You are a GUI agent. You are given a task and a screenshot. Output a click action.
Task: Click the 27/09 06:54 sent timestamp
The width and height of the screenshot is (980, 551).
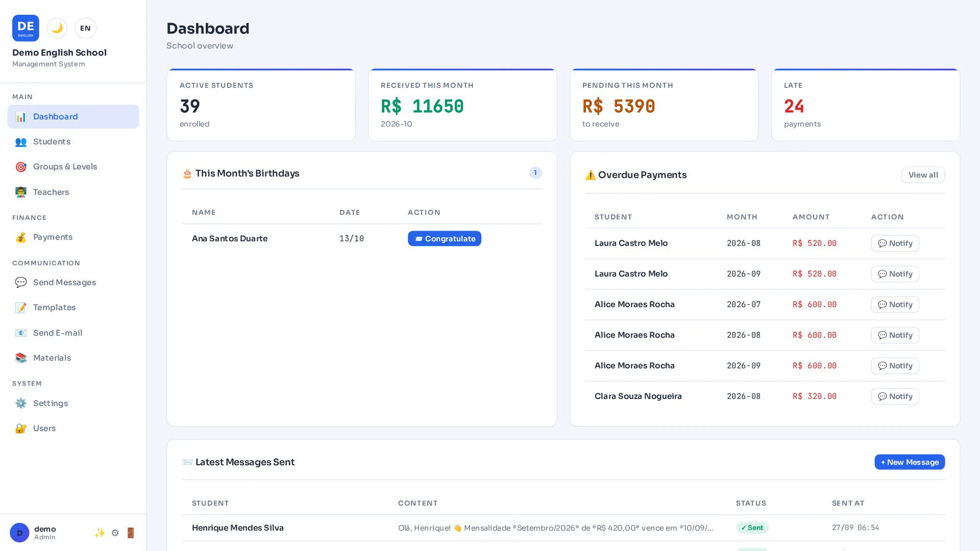(855, 528)
